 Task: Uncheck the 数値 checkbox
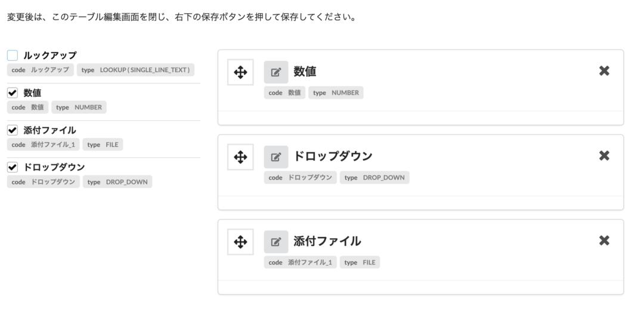pyautogui.click(x=13, y=93)
